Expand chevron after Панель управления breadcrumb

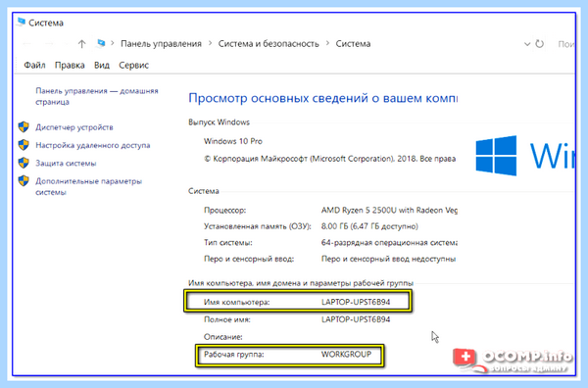click(210, 43)
